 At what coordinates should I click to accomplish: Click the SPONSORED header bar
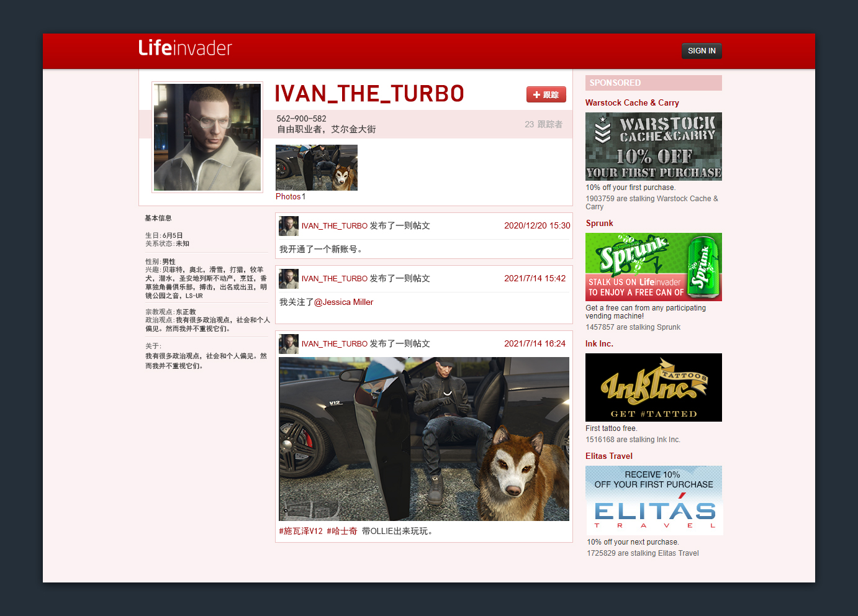(654, 83)
